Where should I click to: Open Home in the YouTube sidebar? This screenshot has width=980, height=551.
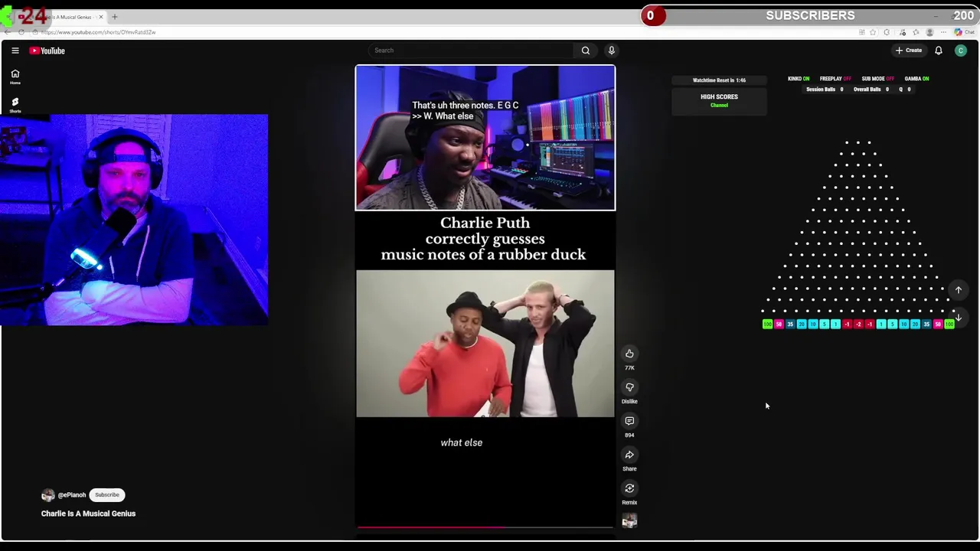coord(15,77)
